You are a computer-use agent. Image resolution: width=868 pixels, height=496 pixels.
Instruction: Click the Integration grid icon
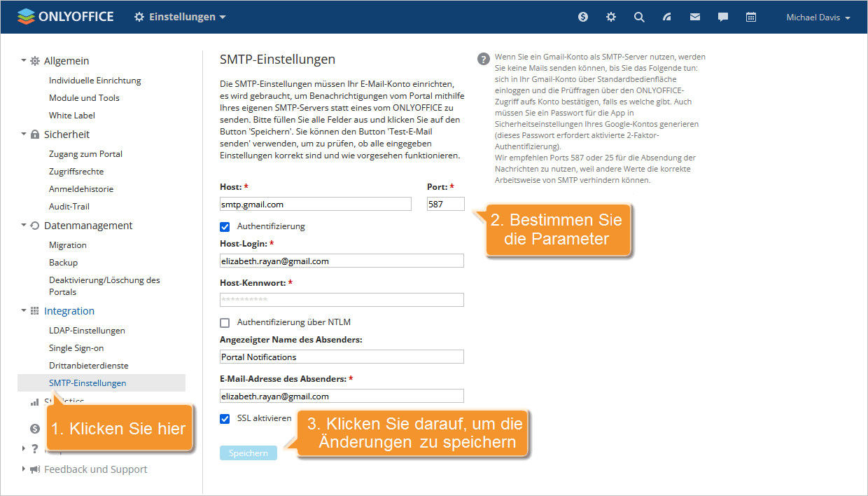[x=35, y=311]
